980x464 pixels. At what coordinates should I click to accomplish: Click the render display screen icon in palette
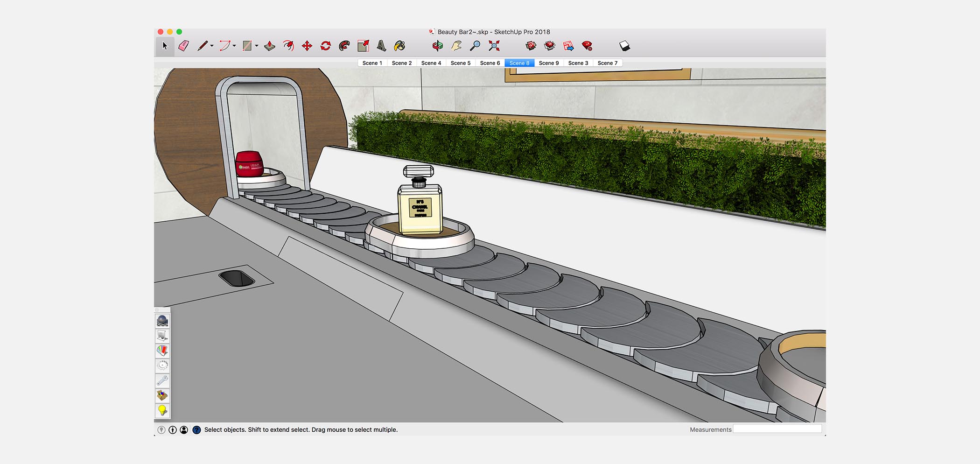pyautogui.click(x=162, y=336)
